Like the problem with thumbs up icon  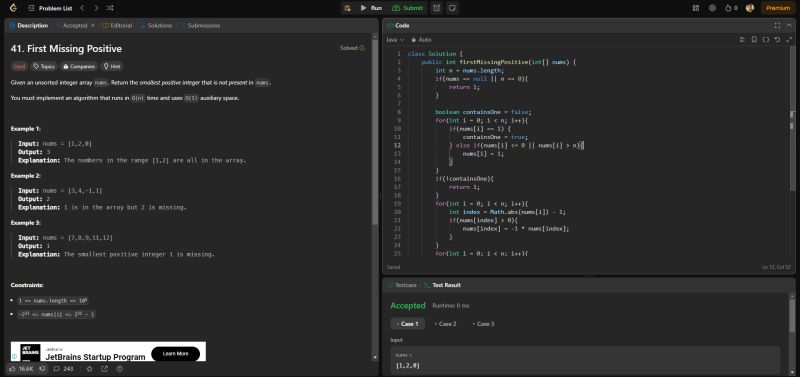coord(21,368)
